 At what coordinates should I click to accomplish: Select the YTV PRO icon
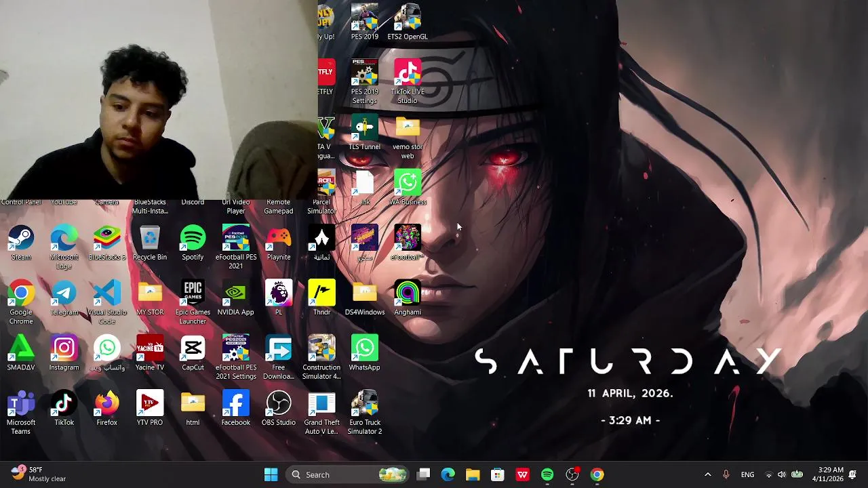click(x=150, y=409)
